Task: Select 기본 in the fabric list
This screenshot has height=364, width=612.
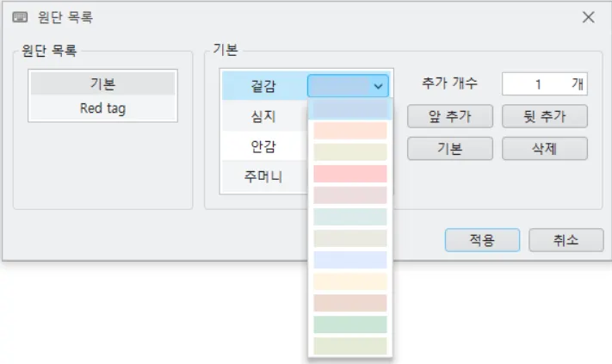Action: [103, 83]
